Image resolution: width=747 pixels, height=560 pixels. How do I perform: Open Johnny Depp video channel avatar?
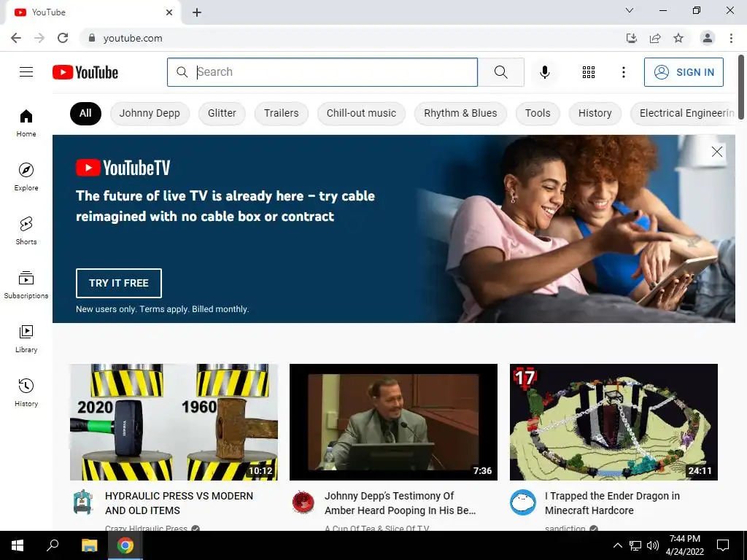click(x=303, y=502)
